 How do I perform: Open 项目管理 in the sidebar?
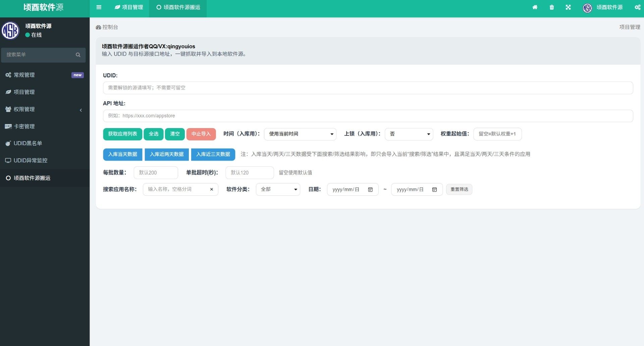point(45,92)
